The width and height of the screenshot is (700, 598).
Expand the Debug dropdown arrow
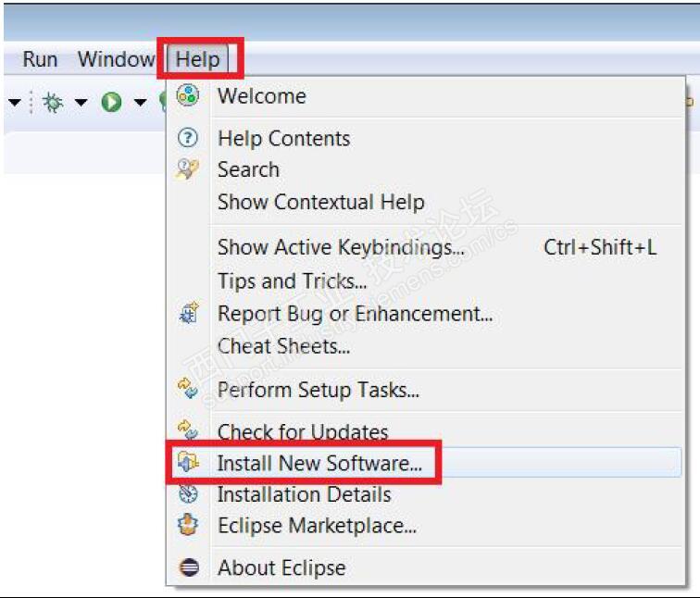(x=81, y=103)
